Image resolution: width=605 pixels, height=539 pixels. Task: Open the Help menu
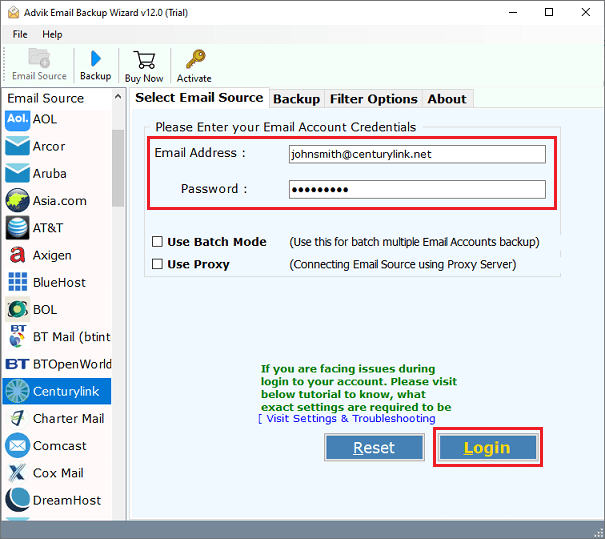click(52, 34)
